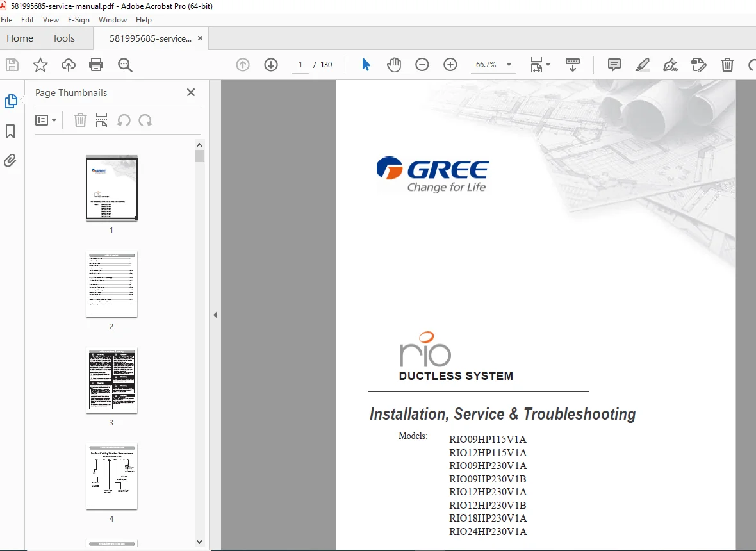Select page 1 thumbnail
756x551 pixels.
click(x=111, y=188)
